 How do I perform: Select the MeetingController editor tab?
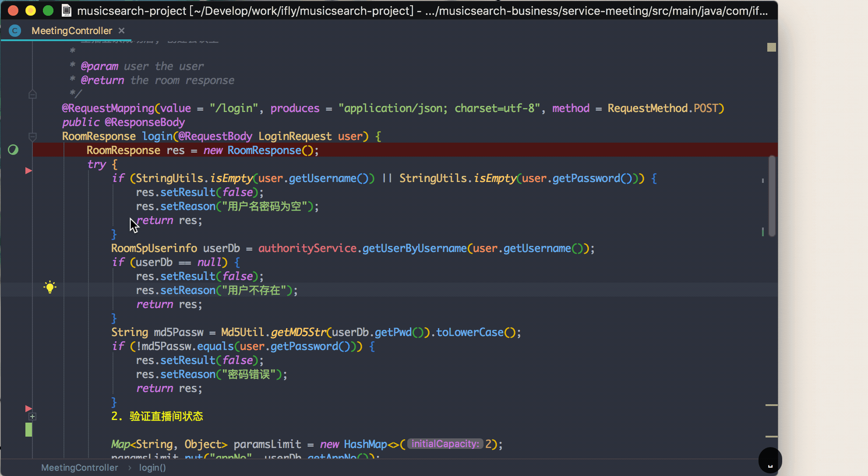coord(71,31)
